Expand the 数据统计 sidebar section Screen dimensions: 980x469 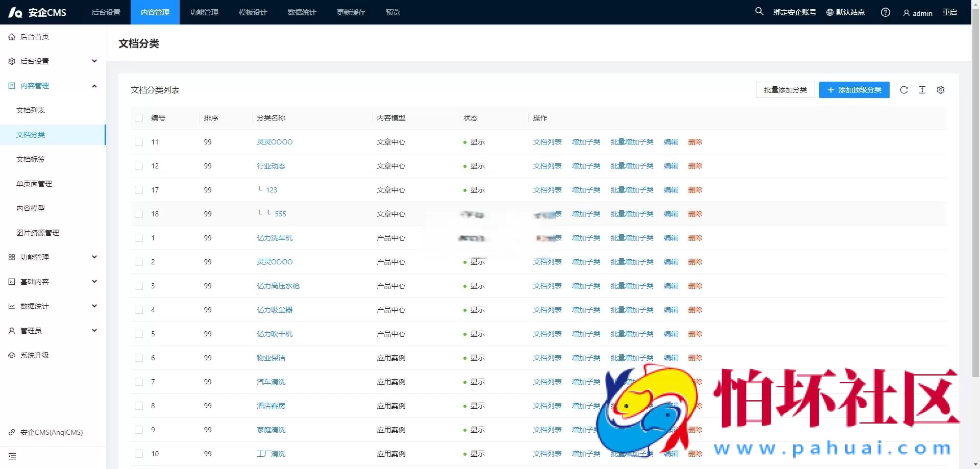94,306
